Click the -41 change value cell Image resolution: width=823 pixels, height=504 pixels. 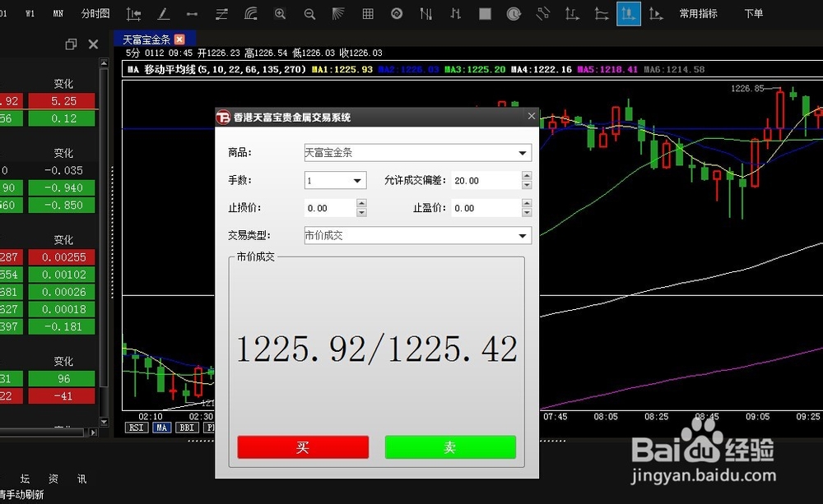tap(62, 396)
